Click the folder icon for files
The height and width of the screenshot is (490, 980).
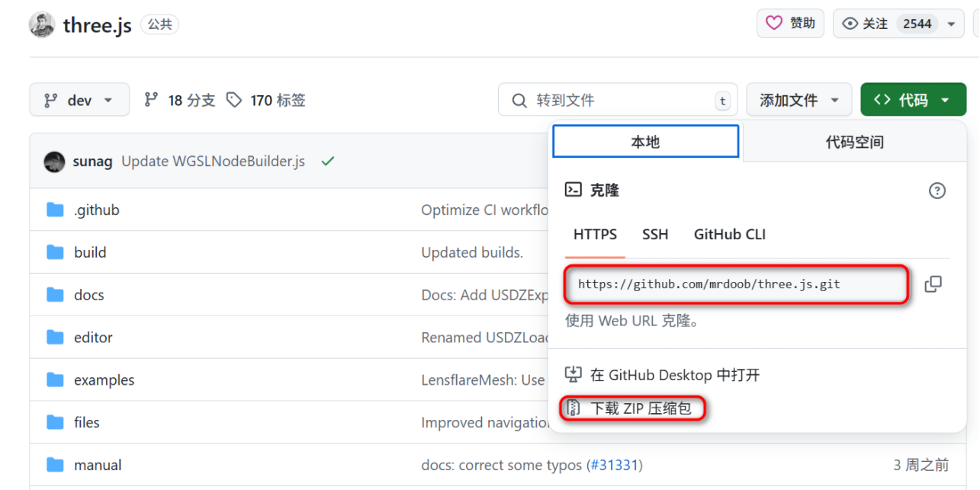coord(55,421)
